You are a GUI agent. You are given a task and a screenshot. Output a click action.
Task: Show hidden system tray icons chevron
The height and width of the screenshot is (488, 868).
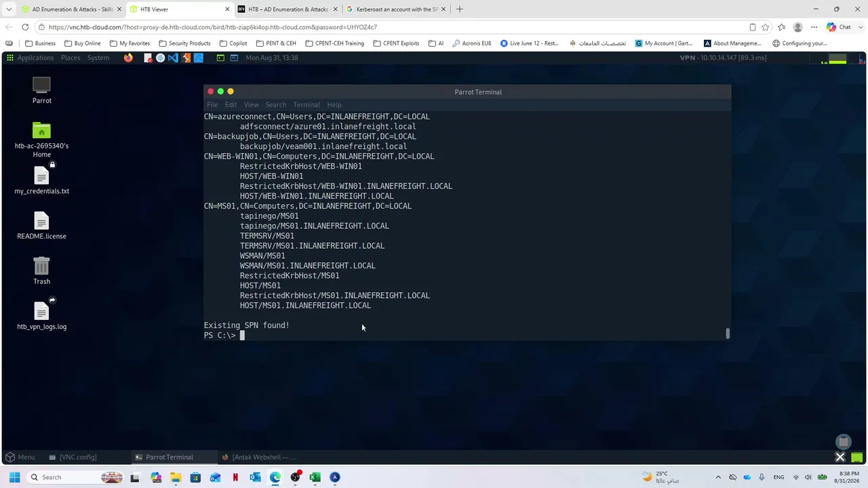[718, 477]
